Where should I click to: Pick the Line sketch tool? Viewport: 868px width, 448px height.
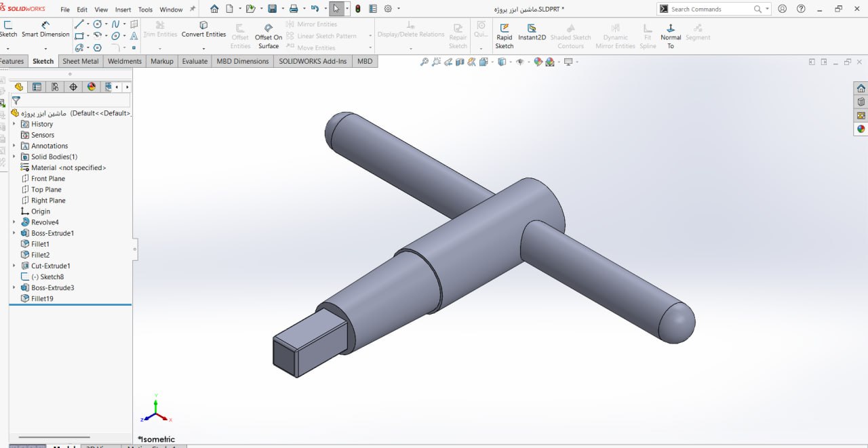79,24
